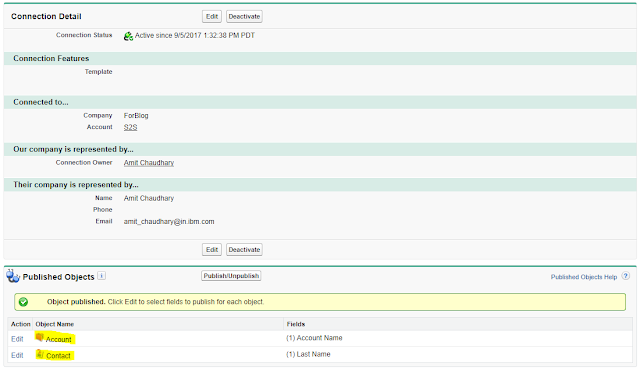Click the Account object folder icon
Viewport: 640px width, 370px height.
coord(40,337)
